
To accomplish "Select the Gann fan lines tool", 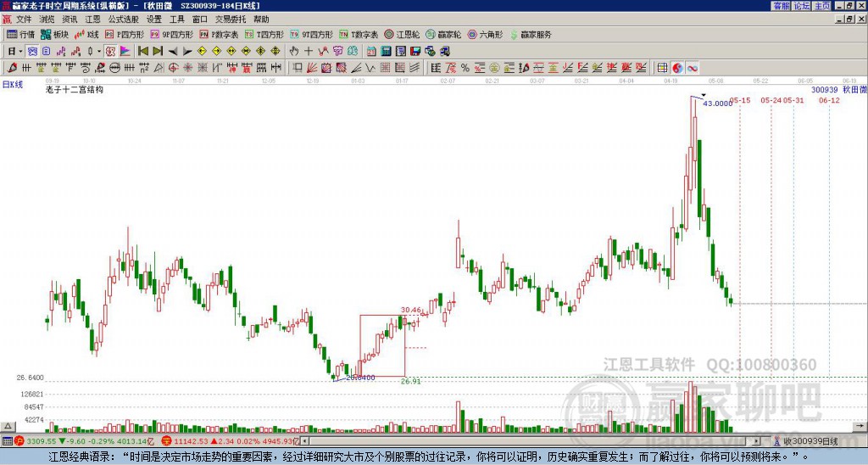I will 312,68.
